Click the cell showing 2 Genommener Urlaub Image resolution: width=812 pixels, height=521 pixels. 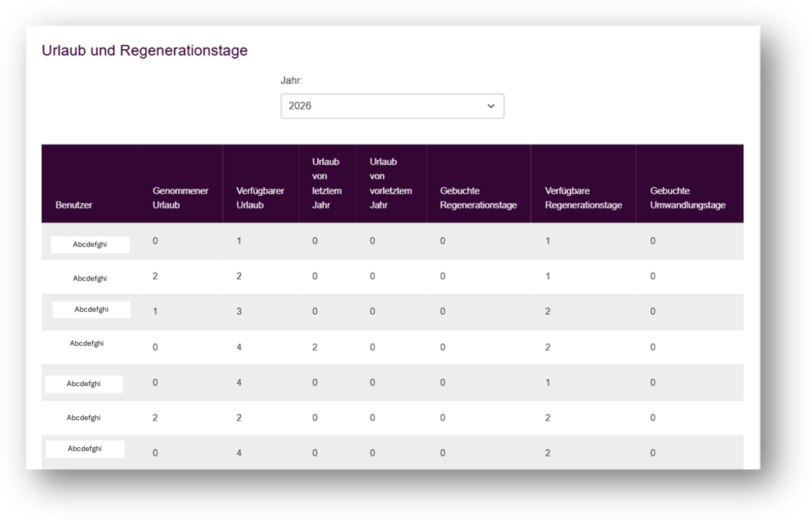pos(155,278)
